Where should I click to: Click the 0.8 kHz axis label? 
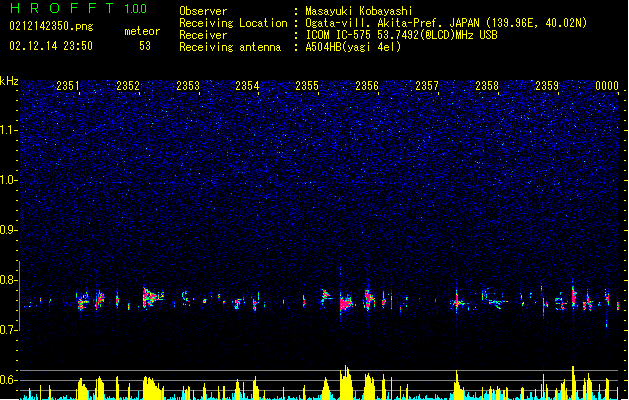(8, 280)
